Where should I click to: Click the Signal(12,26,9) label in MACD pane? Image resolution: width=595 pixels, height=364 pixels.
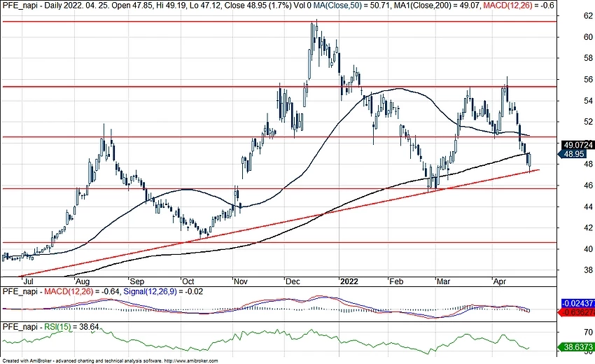pos(159,290)
